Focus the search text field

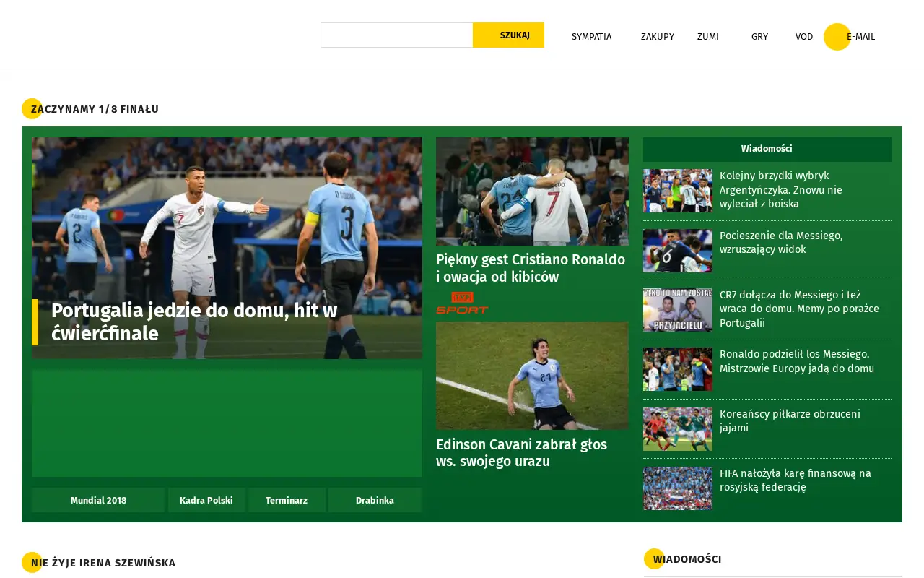(x=397, y=35)
